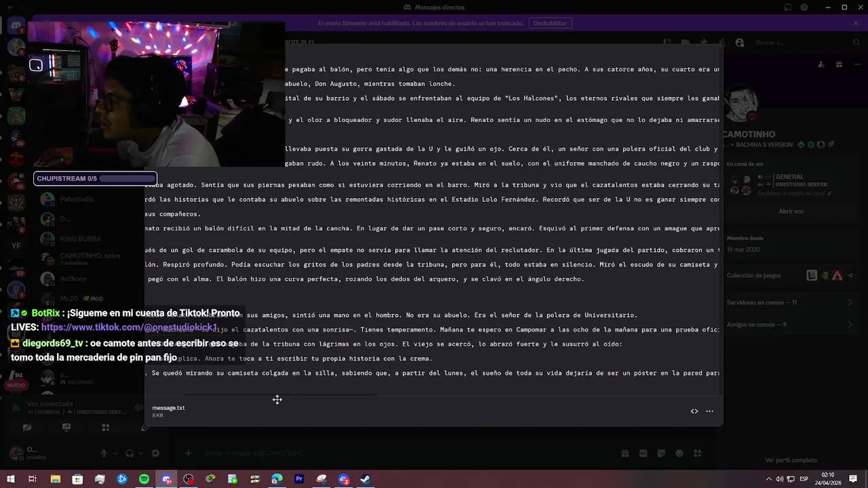The height and width of the screenshot is (488, 868).
Task: Open the headphone output options dropdown arrow
Action: [x=140, y=453]
